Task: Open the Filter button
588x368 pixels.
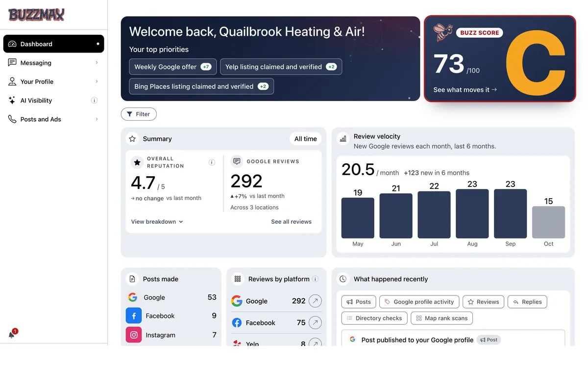Action: [139, 114]
